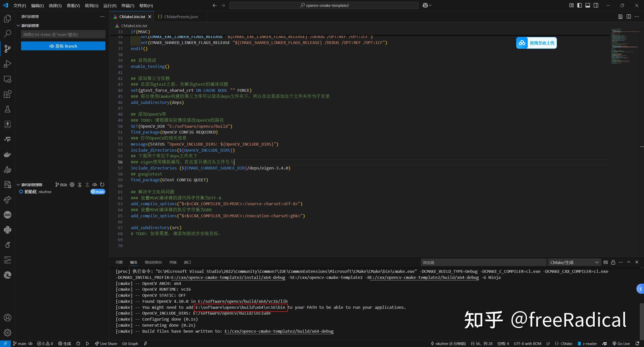Open the CMake/生成 output channel dropdown
Screen dimensions: 644x347
coord(574,262)
